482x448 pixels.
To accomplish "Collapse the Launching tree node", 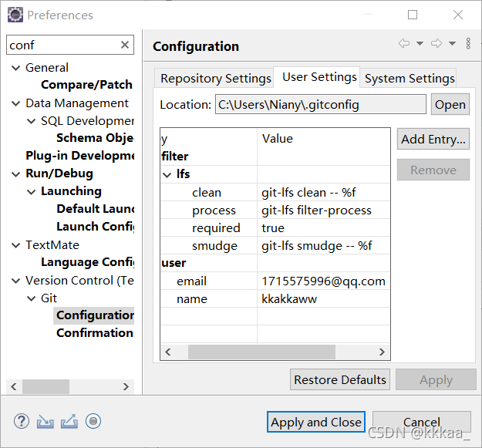I will click(x=31, y=192).
